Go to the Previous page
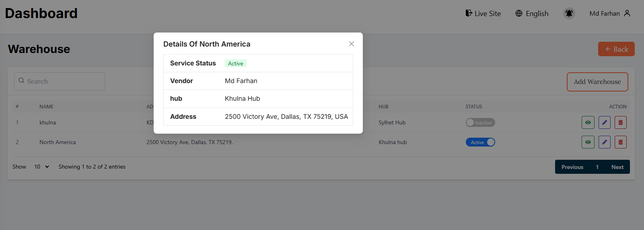 572,167
